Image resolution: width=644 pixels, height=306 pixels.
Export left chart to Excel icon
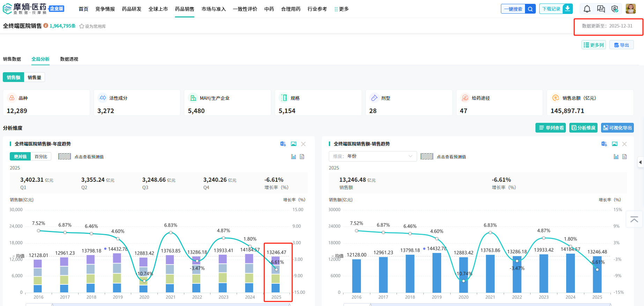[283, 144]
